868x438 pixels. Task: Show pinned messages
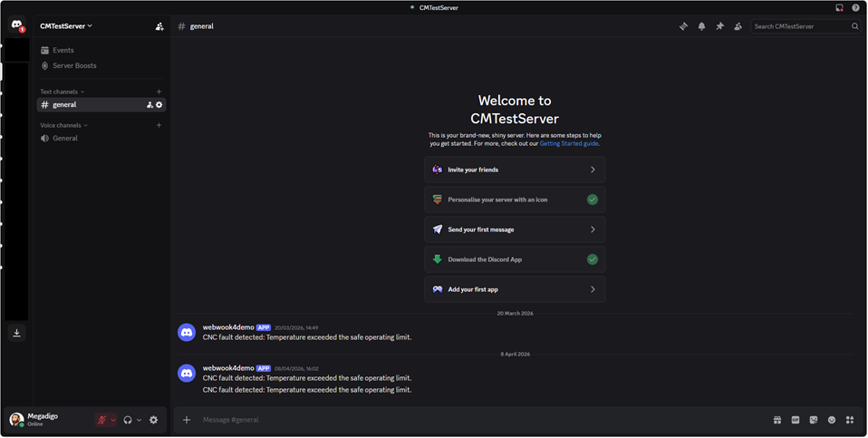tap(719, 26)
